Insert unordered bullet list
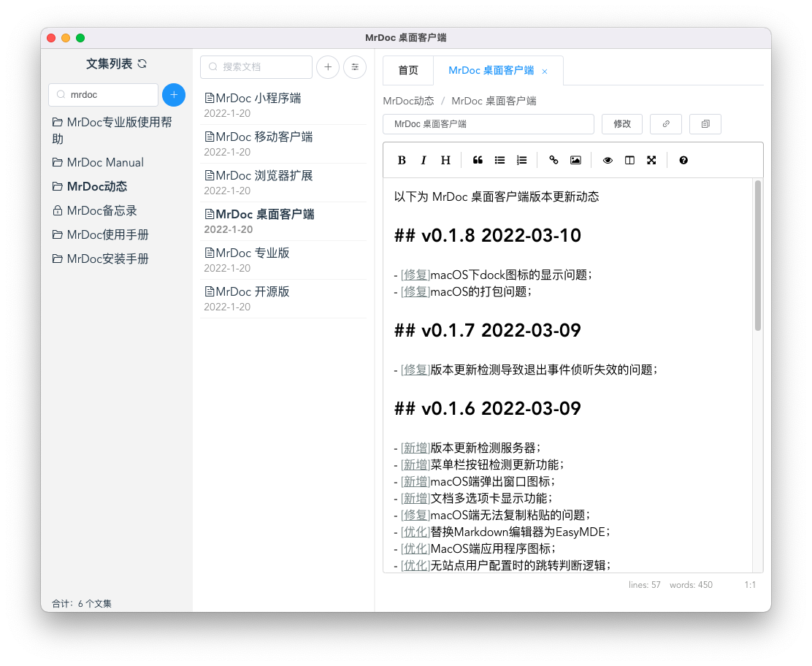The height and width of the screenshot is (666, 812). pos(499,160)
